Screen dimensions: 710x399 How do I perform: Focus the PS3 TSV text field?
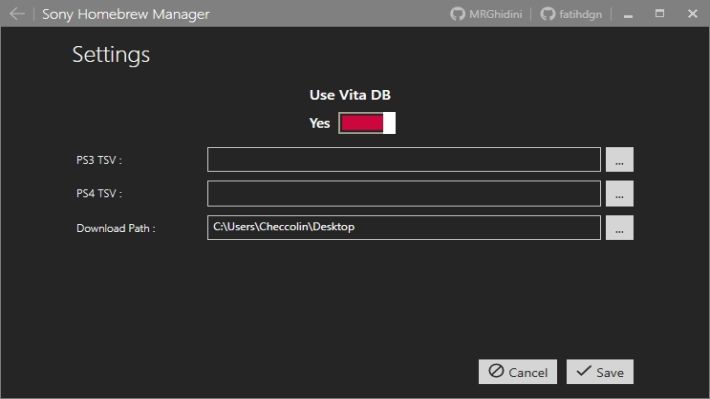point(404,159)
